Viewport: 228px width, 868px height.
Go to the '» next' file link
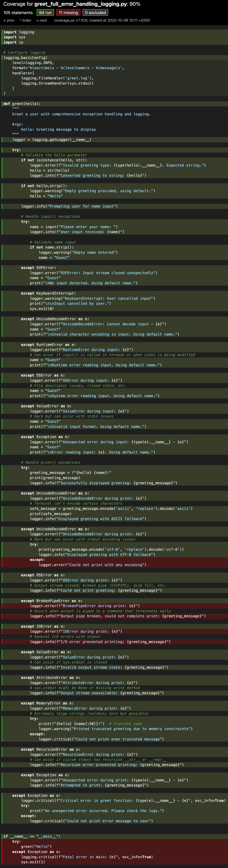pyautogui.click(x=42, y=20)
